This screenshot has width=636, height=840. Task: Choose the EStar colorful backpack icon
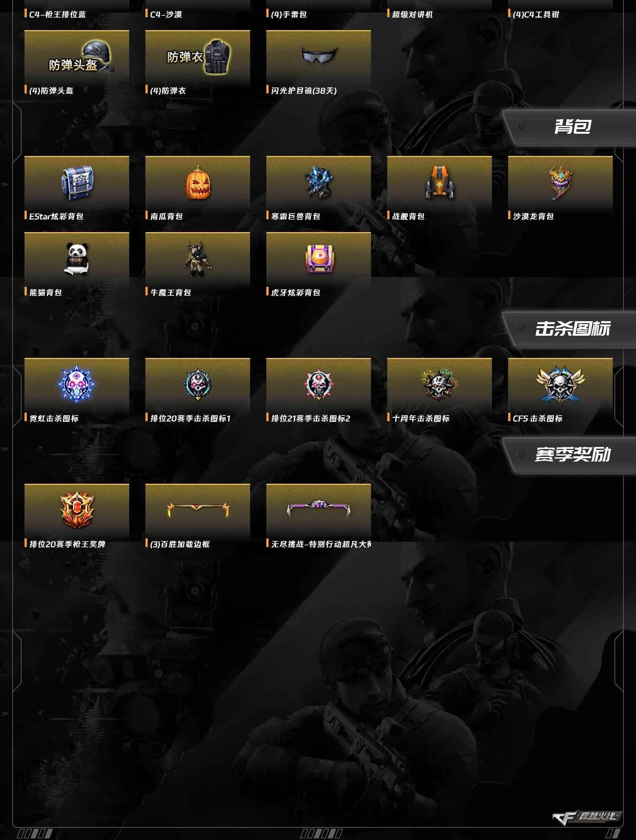pyautogui.click(x=77, y=183)
